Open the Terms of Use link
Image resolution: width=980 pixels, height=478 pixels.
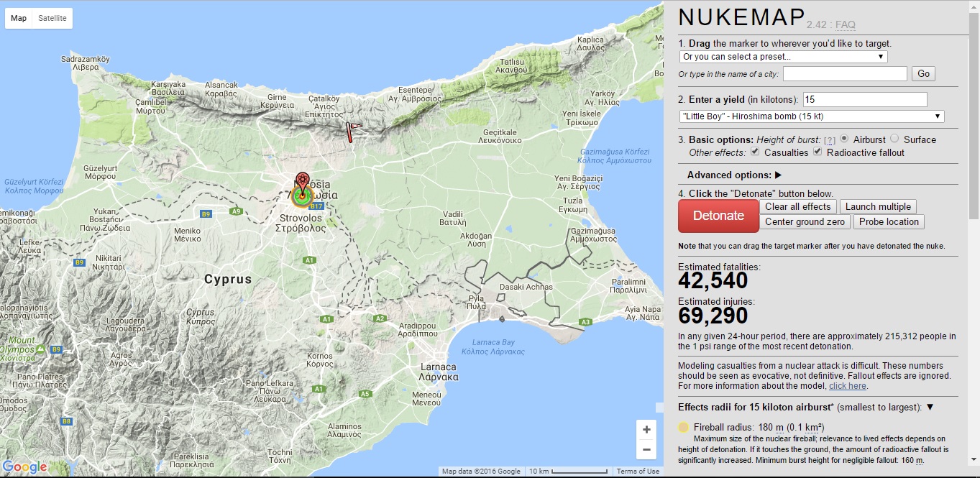[x=638, y=472]
